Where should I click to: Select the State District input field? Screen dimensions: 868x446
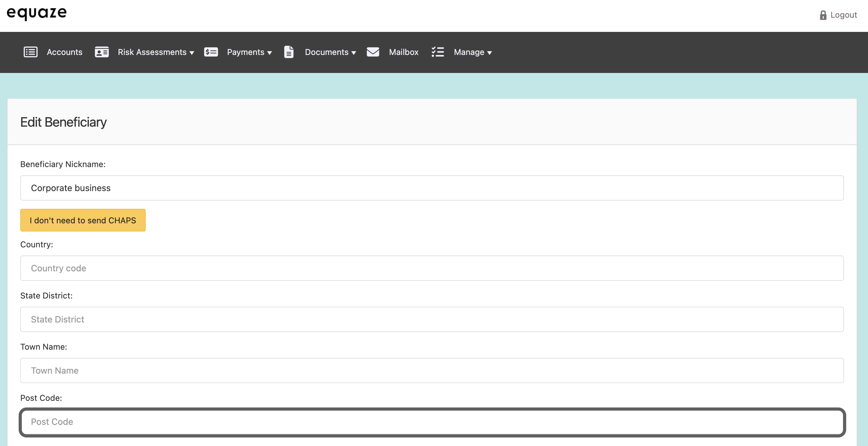[432, 319]
